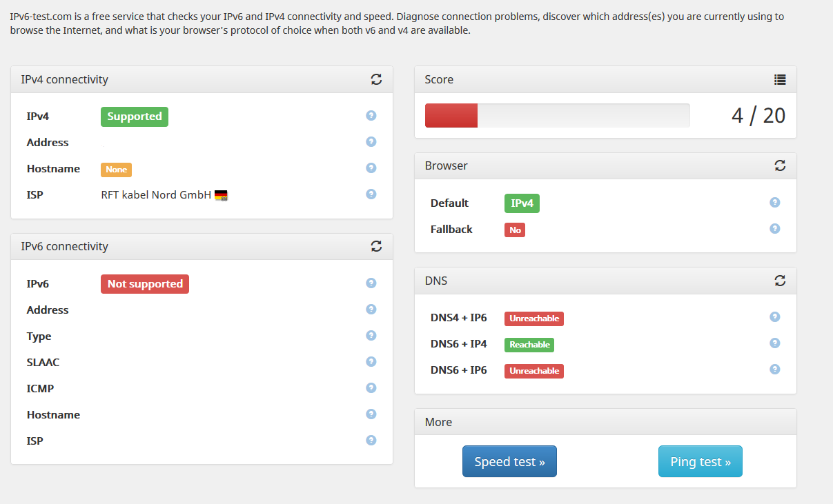Viewport: 833px width, 504px height.
Task: Click the red Not supported badge
Action: (x=145, y=283)
